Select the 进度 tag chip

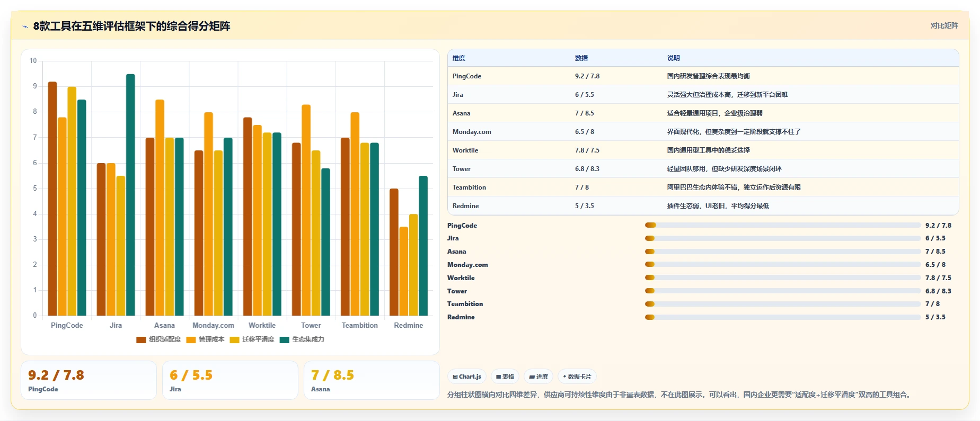coord(538,377)
